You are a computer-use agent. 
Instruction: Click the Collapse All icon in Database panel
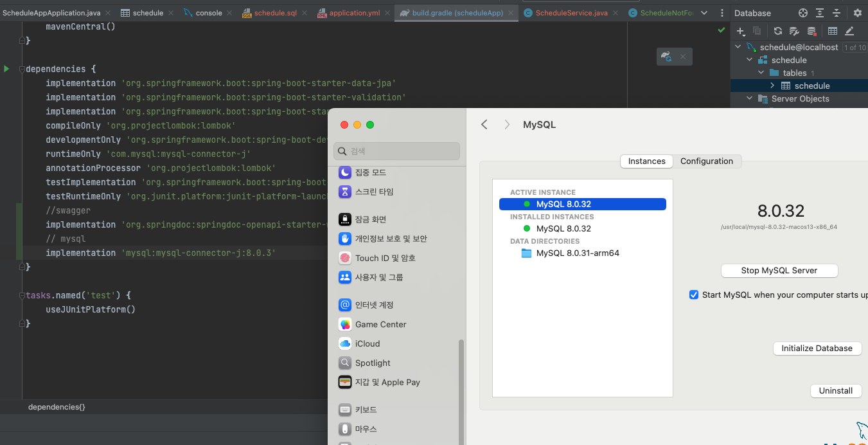[x=837, y=13]
